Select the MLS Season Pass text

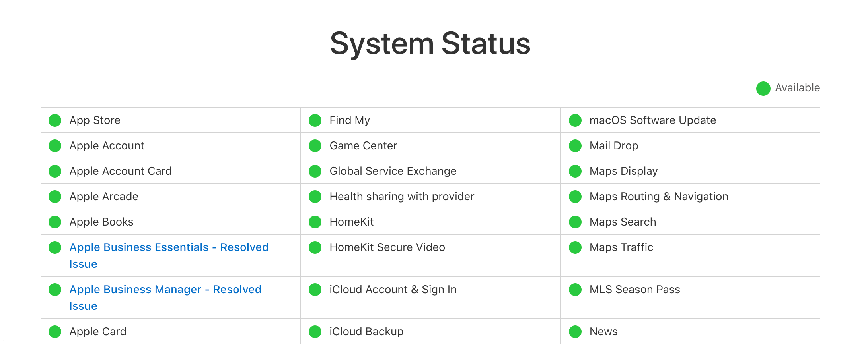pyautogui.click(x=635, y=290)
